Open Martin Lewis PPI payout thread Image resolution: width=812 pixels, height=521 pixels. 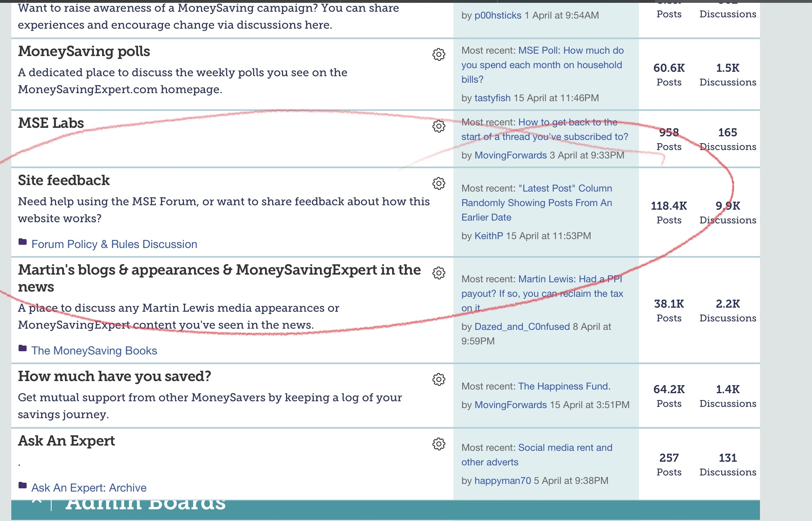543,294
